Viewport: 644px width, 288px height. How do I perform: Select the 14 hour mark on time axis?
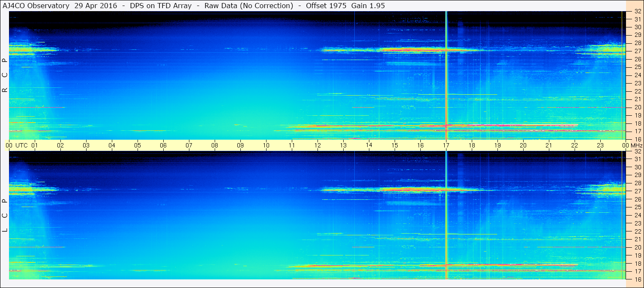[x=369, y=145]
